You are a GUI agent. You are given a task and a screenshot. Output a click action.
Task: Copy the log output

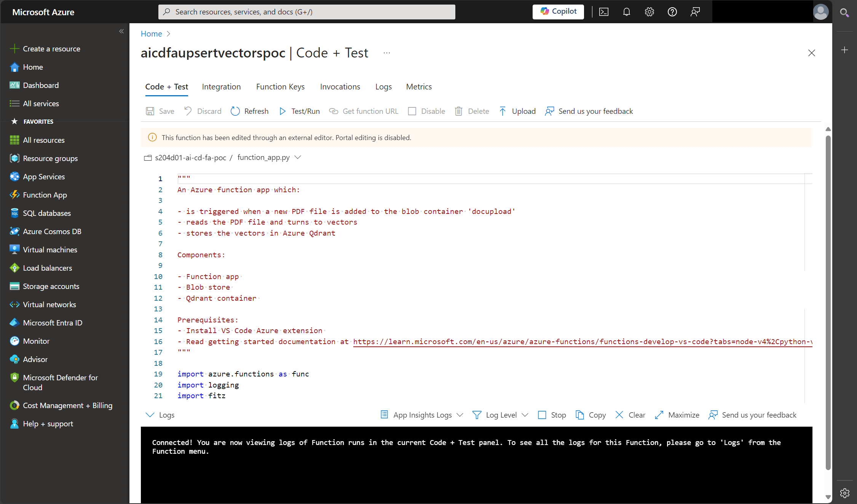tap(590, 415)
